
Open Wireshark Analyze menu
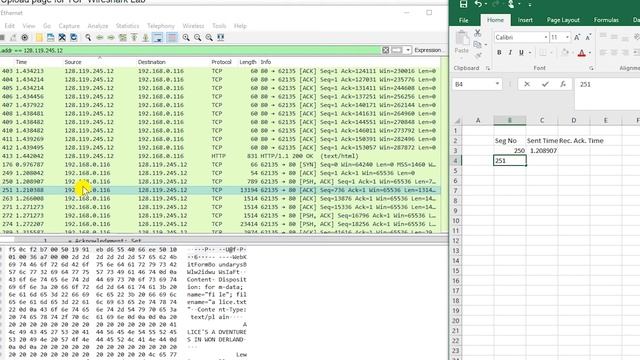[x=98, y=26]
